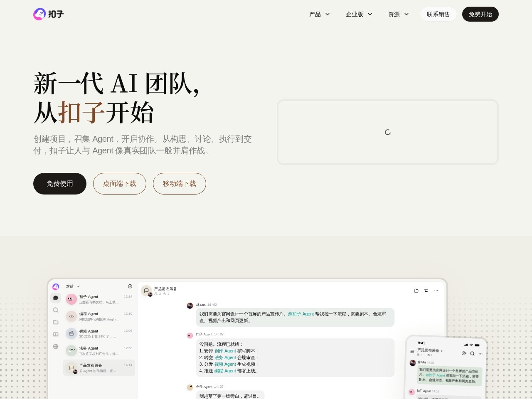Click the book icon in the sidebar
This screenshot has height=399, width=532.
[x=56, y=334]
